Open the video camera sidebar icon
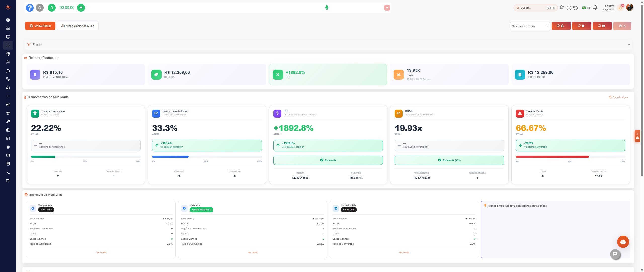This screenshot has height=272, width=644. pyautogui.click(x=8, y=181)
